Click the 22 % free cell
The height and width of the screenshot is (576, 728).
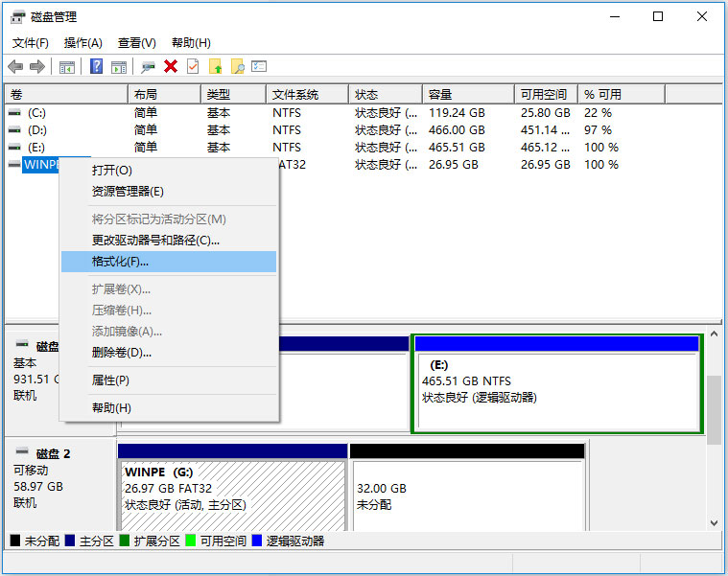tap(598, 113)
